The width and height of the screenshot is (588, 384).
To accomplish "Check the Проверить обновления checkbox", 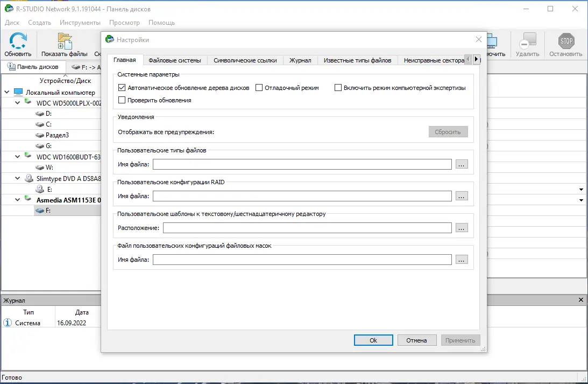I will point(122,100).
